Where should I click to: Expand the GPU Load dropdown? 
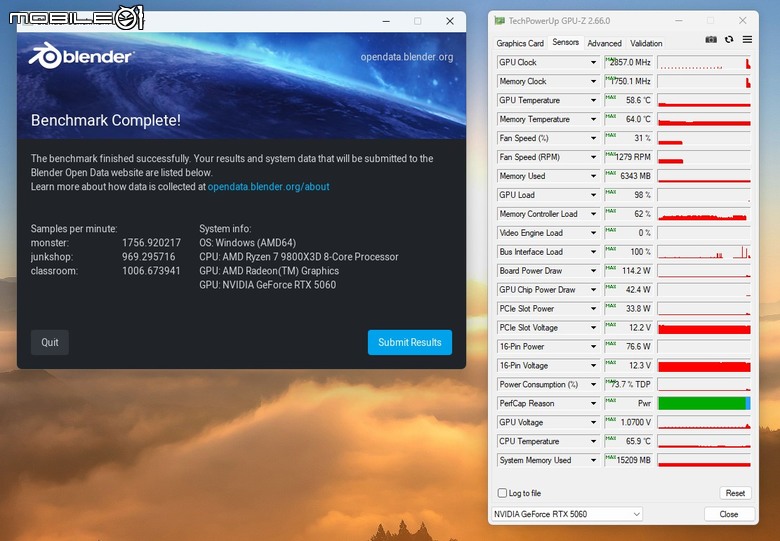tap(593, 195)
